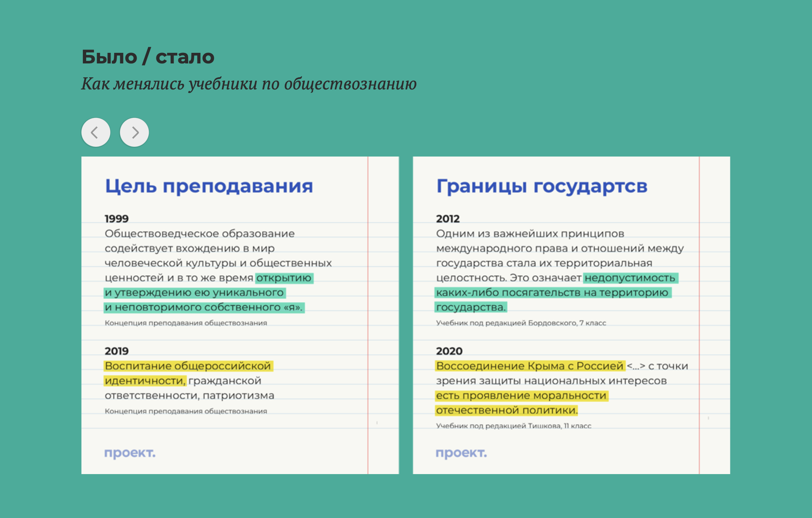Open the 'Границы государтсв' card title
This screenshot has height=518, width=812.
[541, 186]
